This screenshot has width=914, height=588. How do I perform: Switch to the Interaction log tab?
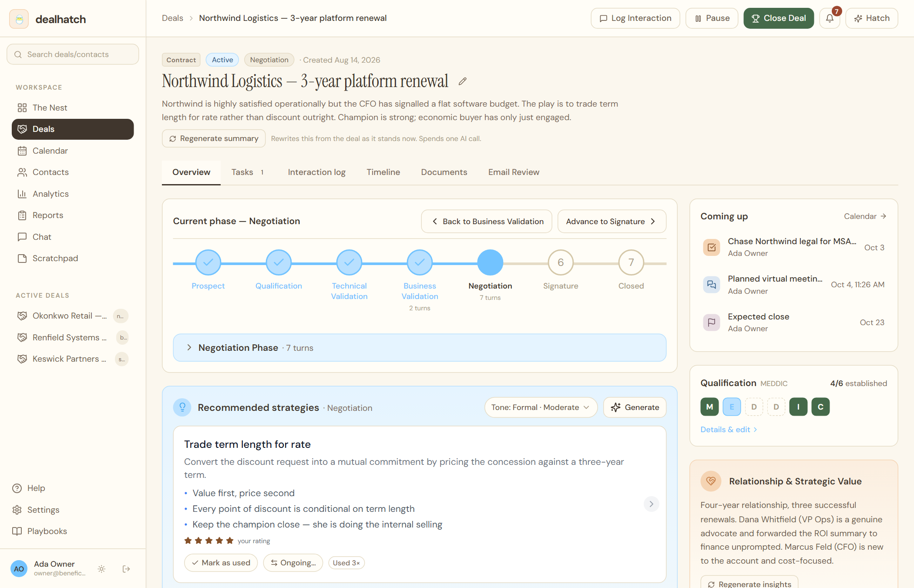[x=316, y=172]
